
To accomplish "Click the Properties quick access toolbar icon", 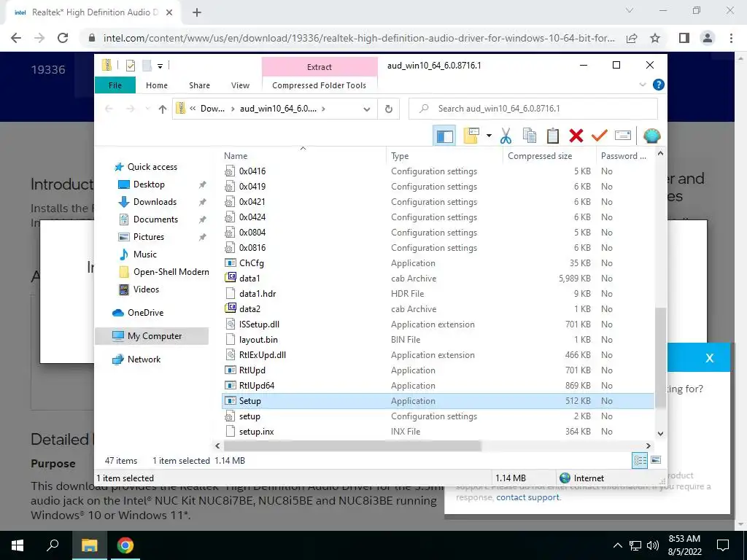I will point(130,66).
